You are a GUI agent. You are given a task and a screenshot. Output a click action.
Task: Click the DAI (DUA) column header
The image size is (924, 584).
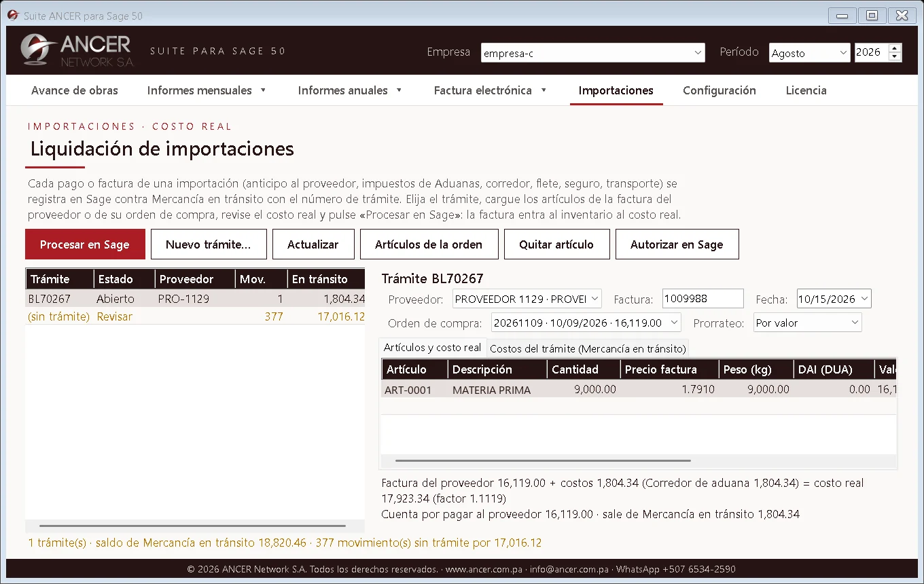pos(834,369)
